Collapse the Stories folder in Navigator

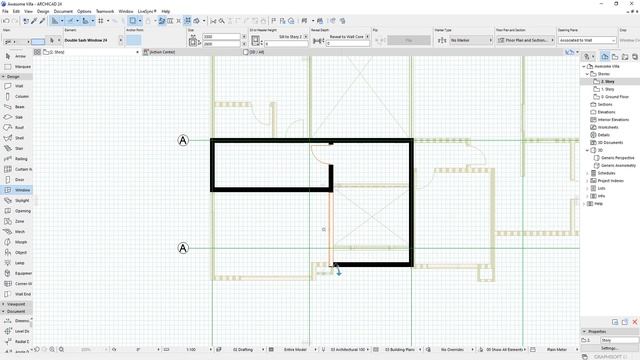click(x=587, y=74)
